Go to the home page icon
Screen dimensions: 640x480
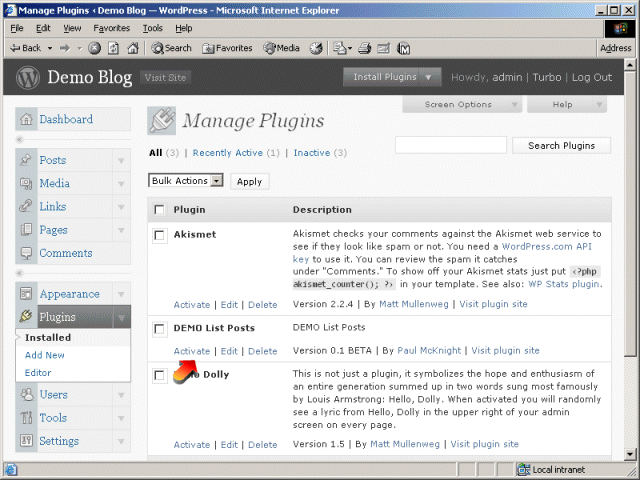click(x=133, y=48)
